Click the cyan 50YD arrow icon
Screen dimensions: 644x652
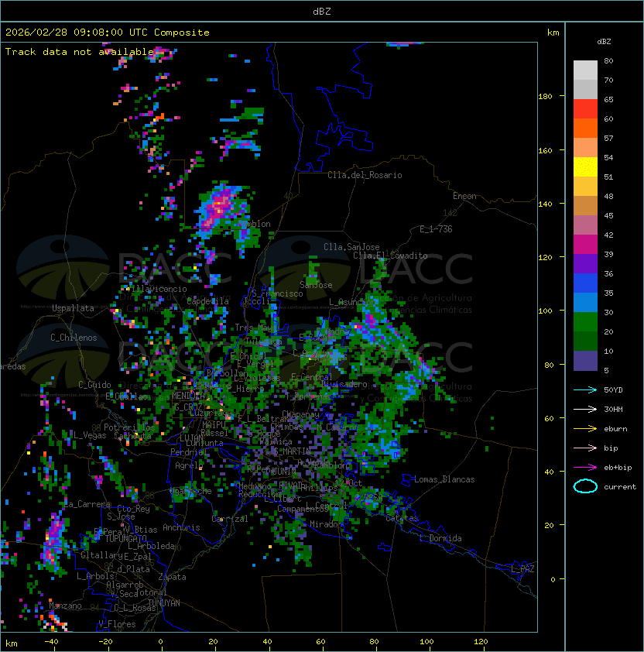(585, 389)
